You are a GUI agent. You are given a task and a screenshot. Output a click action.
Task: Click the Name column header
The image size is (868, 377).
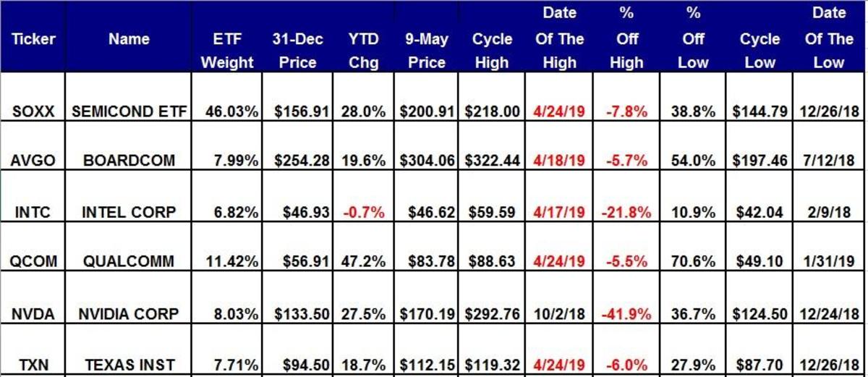[129, 39]
